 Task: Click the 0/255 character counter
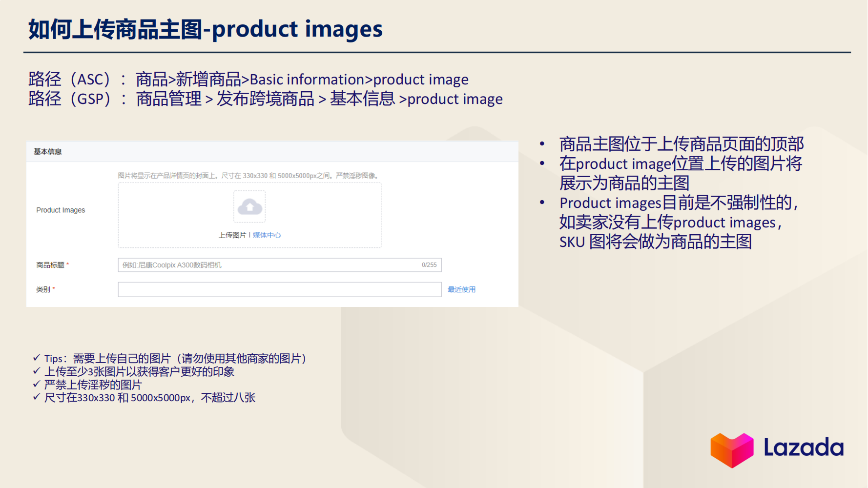(x=428, y=265)
